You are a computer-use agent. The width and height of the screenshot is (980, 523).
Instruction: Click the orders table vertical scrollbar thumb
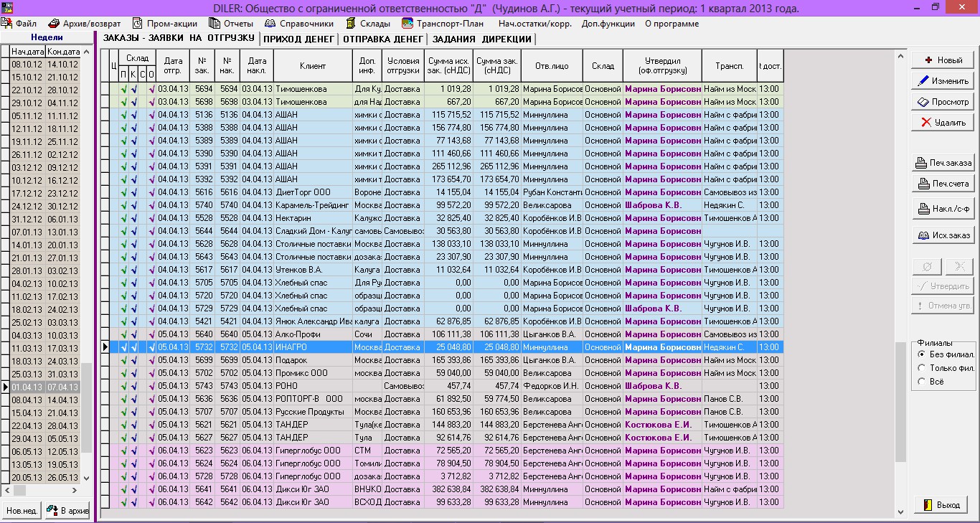[900, 402]
